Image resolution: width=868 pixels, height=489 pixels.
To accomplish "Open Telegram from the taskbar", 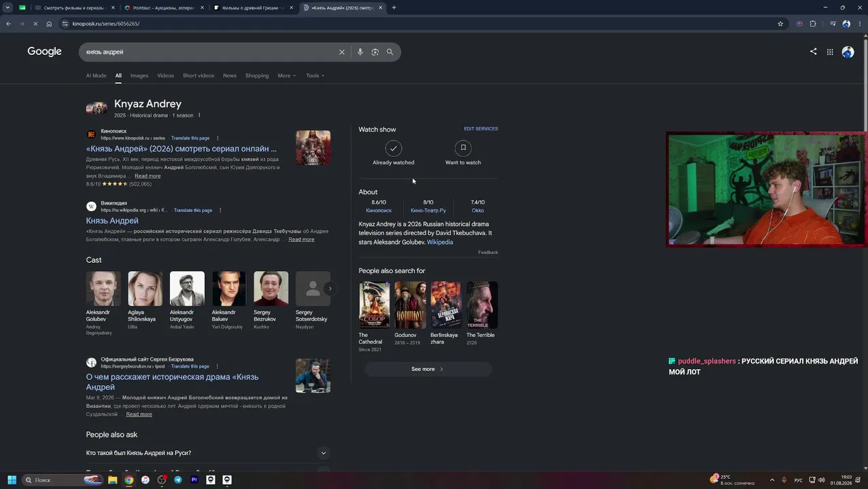I will [x=178, y=480].
